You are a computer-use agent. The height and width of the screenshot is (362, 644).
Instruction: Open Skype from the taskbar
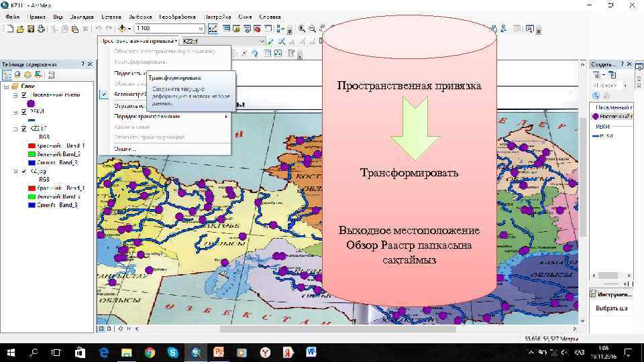tap(173, 352)
